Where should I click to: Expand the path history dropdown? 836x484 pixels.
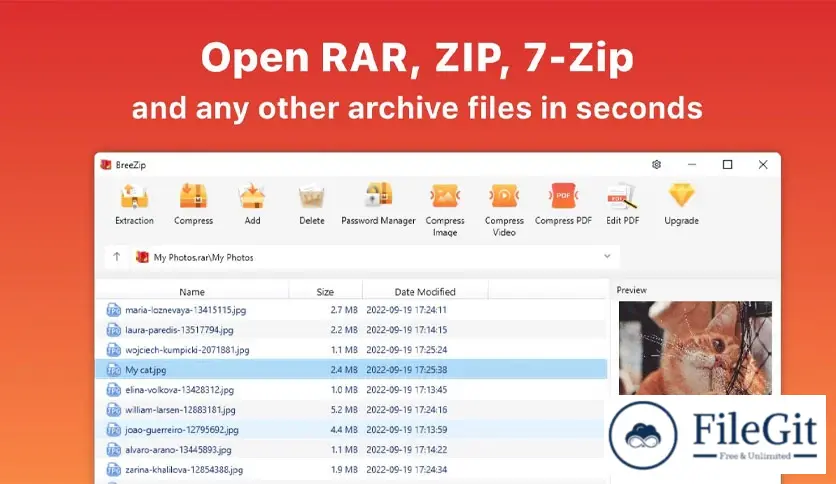click(x=607, y=256)
